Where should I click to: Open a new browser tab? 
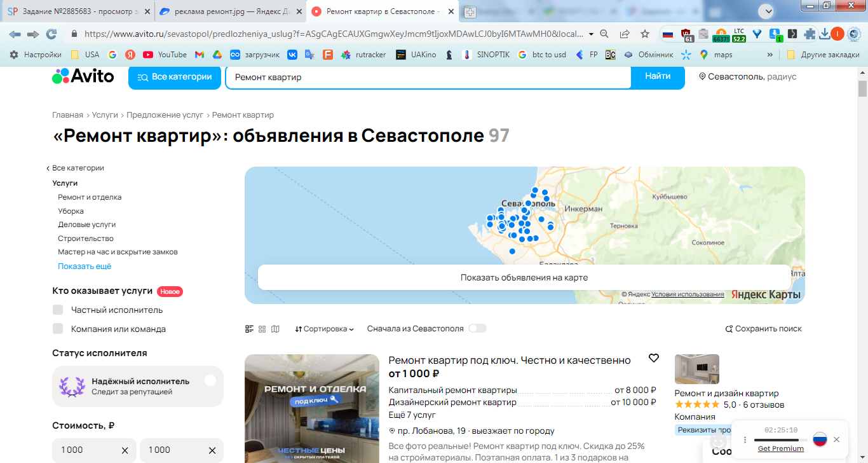(x=470, y=12)
